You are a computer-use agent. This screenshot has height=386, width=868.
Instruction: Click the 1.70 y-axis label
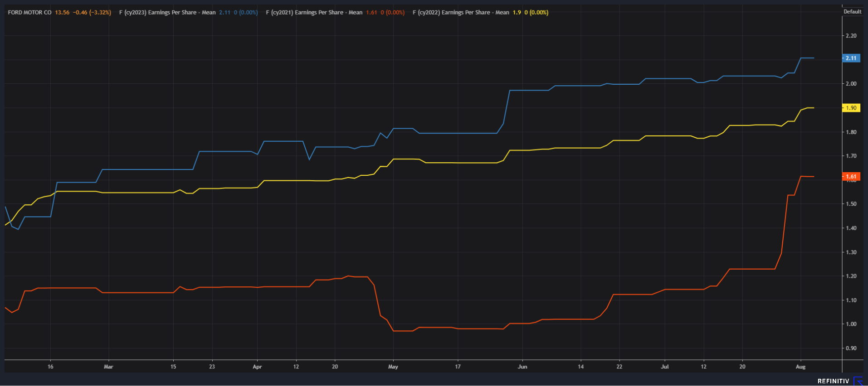(x=851, y=156)
